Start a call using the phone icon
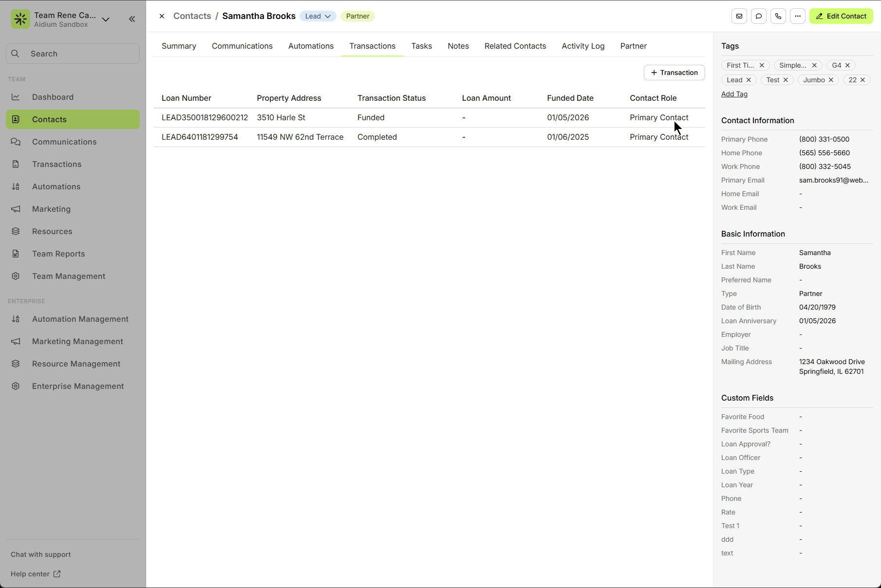This screenshot has height=588, width=881. coord(778,16)
